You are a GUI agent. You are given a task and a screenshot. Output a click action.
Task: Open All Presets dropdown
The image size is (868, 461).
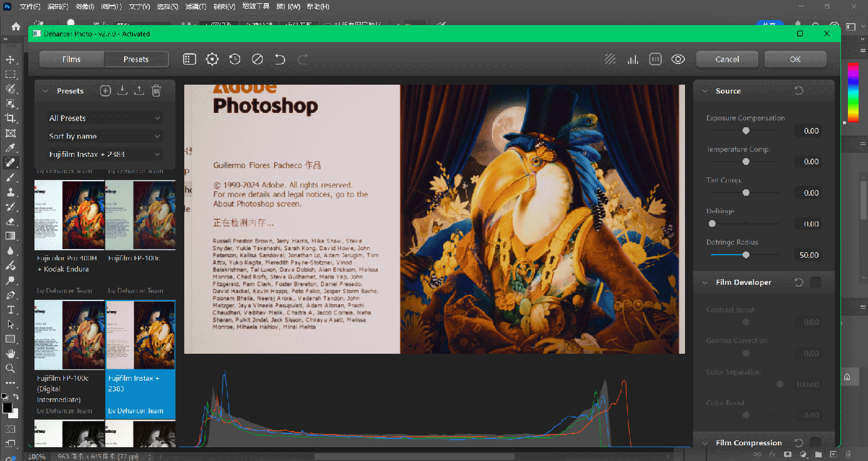pos(105,118)
